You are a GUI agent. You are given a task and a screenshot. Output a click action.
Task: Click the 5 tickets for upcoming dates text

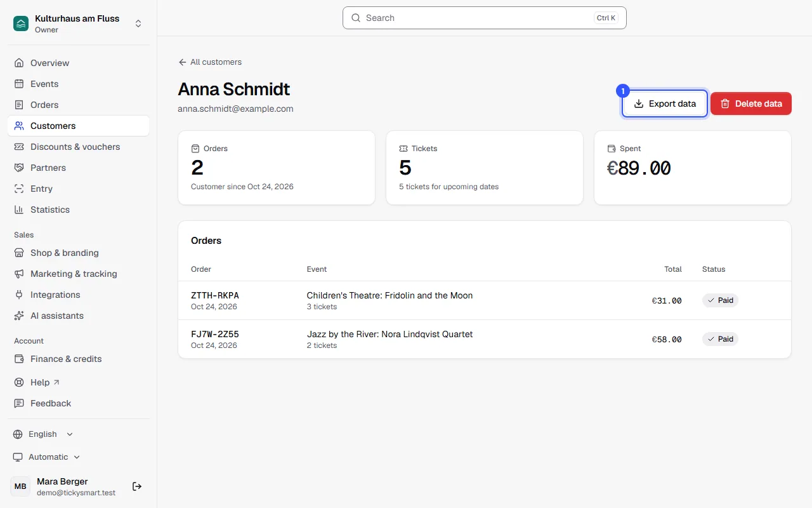point(449,187)
